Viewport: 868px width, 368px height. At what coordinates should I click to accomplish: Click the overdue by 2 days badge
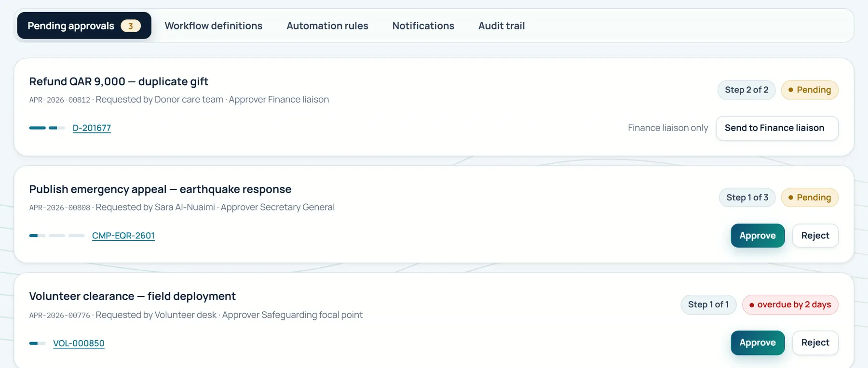tap(790, 305)
